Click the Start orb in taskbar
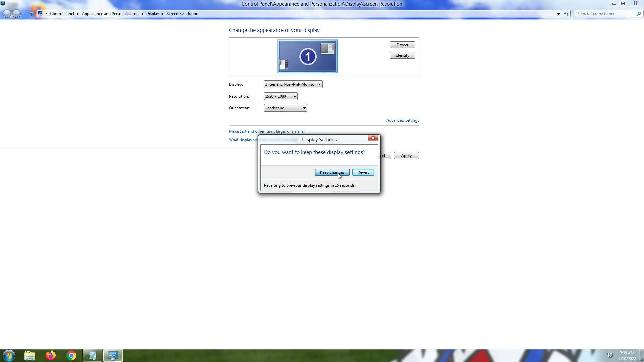 (9, 355)
